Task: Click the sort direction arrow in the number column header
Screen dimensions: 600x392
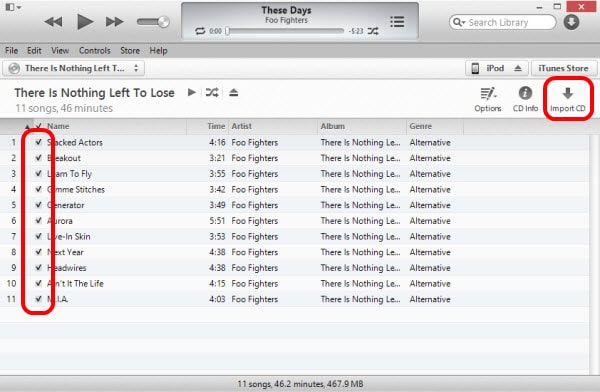Action: [x=27, y=126]
